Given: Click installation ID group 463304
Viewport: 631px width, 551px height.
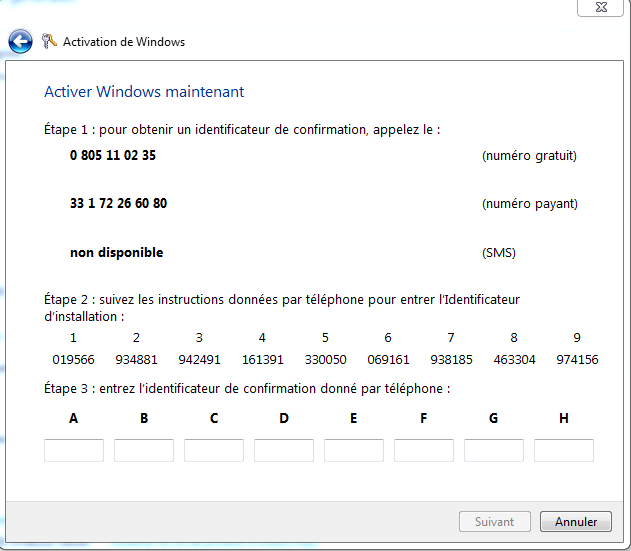Looking at the screenshot, I should [514, 359].
